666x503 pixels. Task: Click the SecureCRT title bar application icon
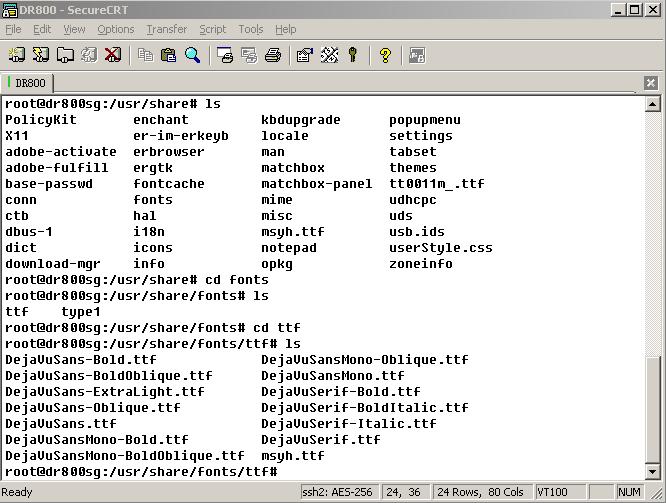[9, 10]
